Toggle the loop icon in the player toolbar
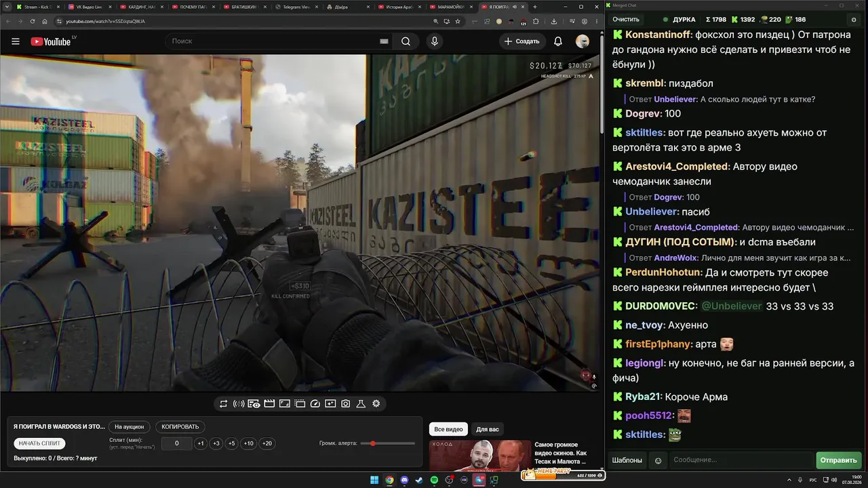The image size is (868, 488). [223, 404]
